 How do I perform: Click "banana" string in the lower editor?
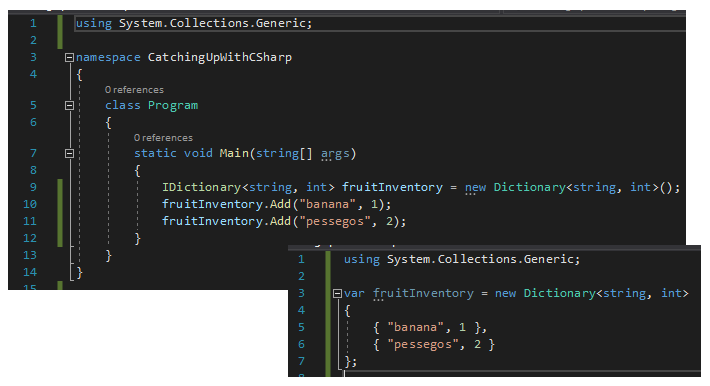[415, 327]
